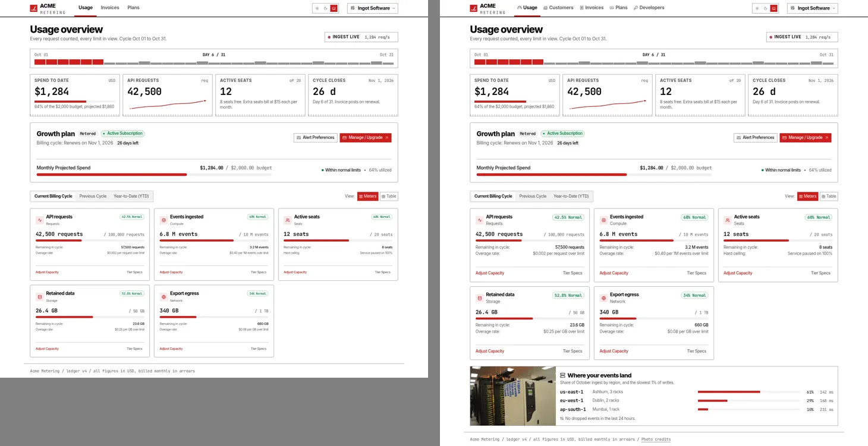This screenshot has height=446, width=868.
Task: Click Monthly Projected Spend progress bar, right pane
Action: coord(594,175)
